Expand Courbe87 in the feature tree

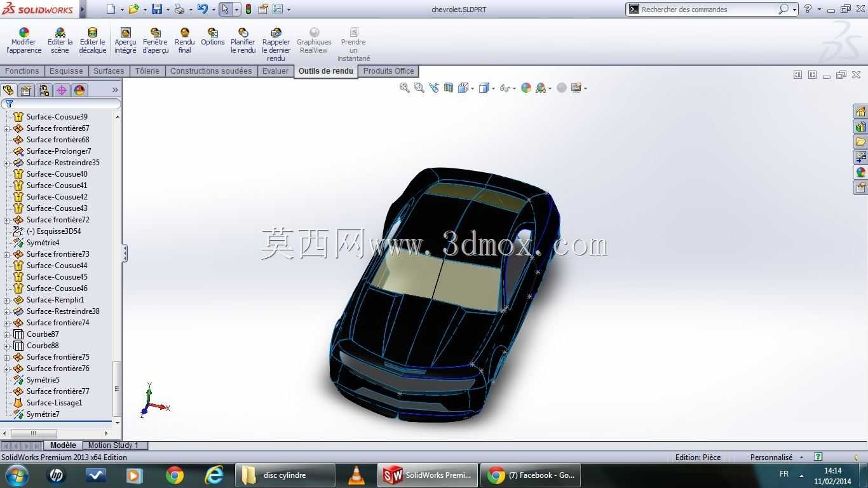[7, 334]
